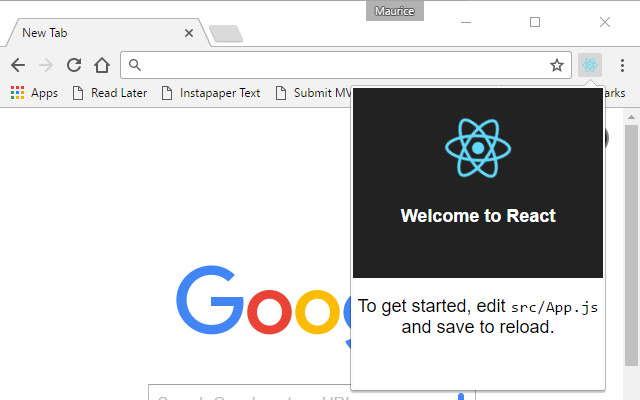
Task: Bookmark page with the star icon
Action: click(x=557, y=65)
